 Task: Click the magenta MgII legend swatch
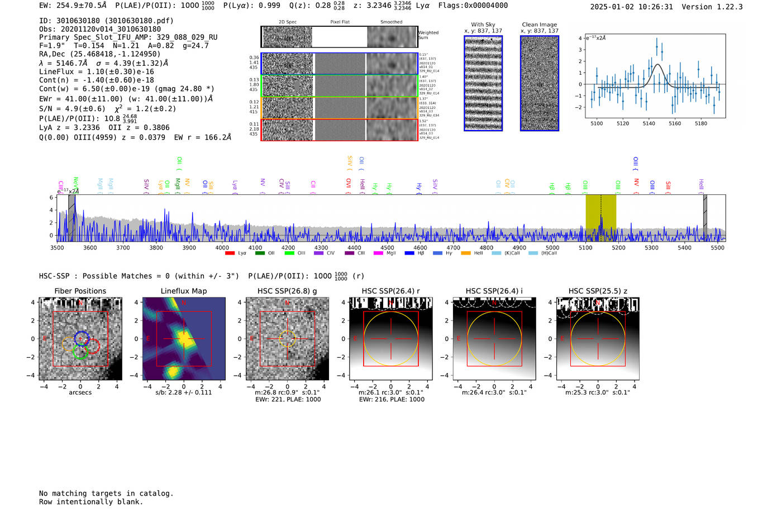378,253
